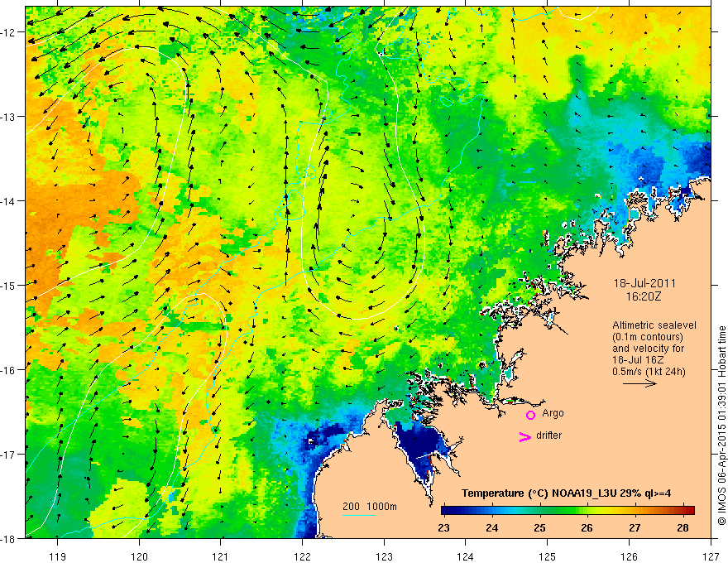Click the magenta Argo circle legend symbol
Viewport: 728px width, 563px height.
click(530, 415)
